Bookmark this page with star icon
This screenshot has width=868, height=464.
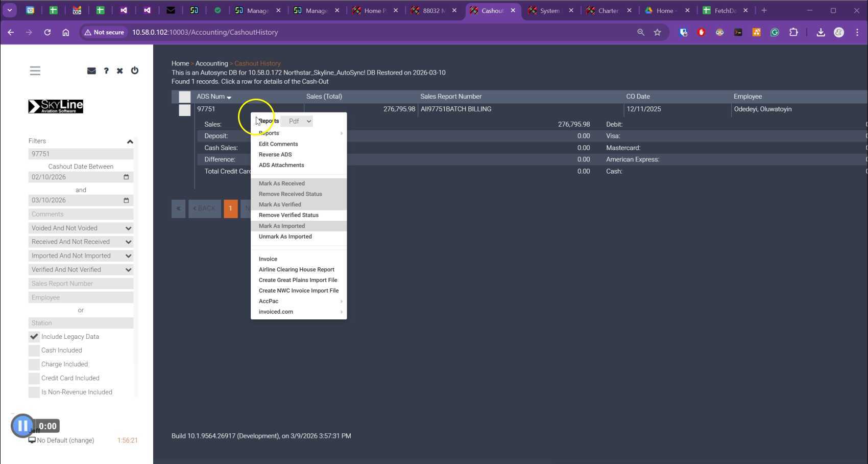(657, 32)
